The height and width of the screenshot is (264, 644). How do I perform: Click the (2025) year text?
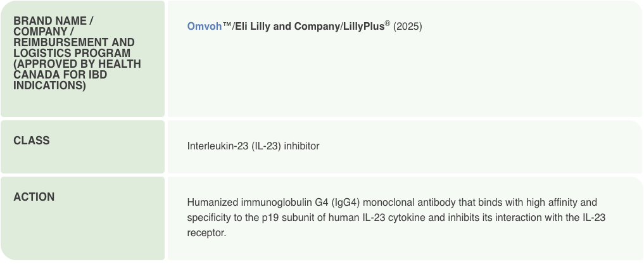tap(408, 27)
